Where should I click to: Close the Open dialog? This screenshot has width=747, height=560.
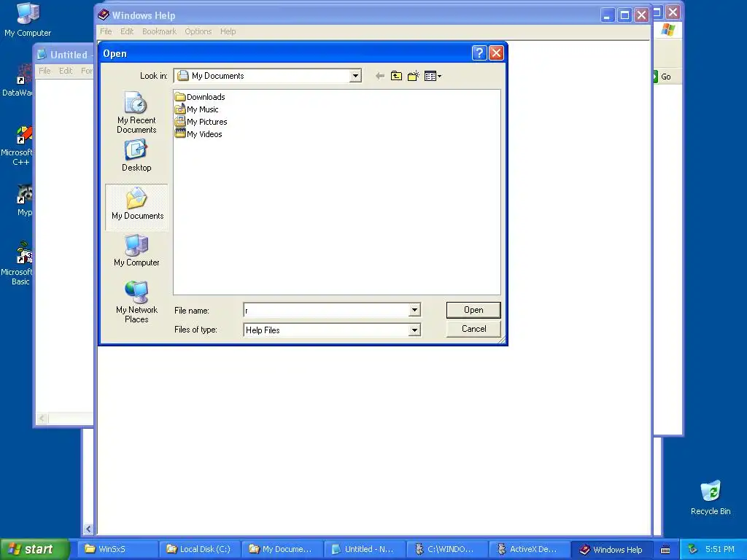[x=496, y=52]
